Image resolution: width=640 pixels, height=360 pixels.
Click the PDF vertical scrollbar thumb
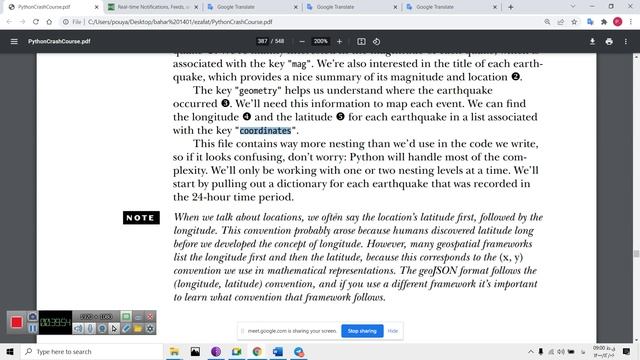(x=636, y=253)
